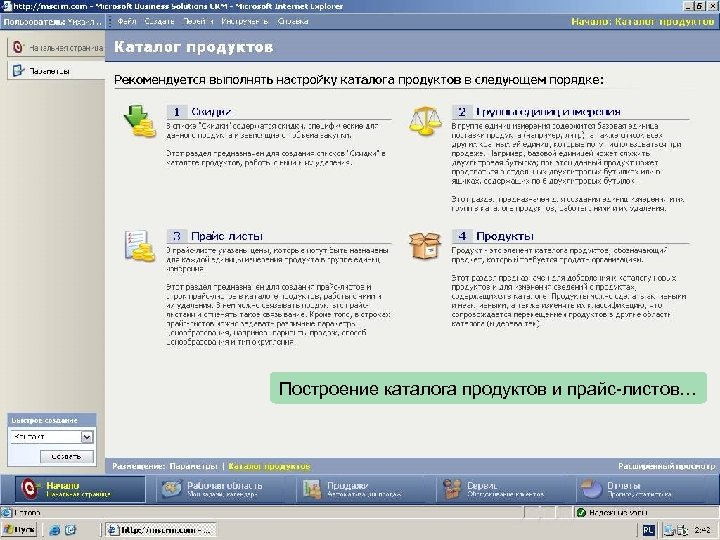Click the home page icon in sidebar
The width and height of the screenshot is (720, 540).
pos(17,47)
